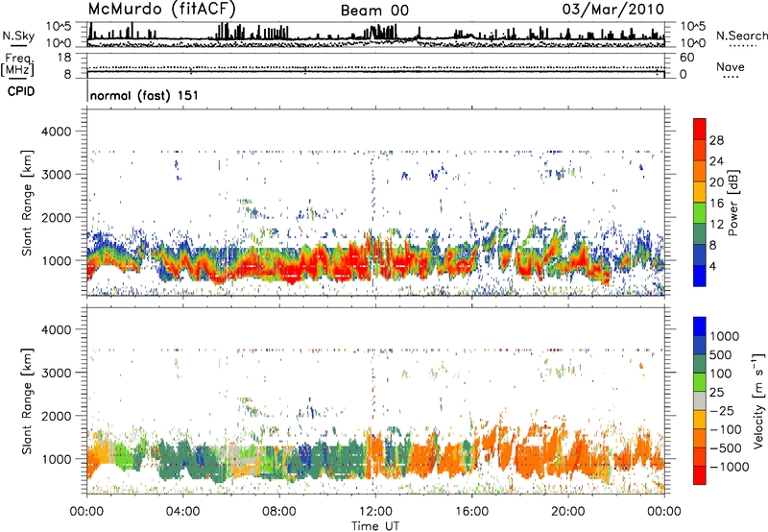Click the sky noise line plot panel
Viewport: 768px width, 532px height.
[375, 35]
